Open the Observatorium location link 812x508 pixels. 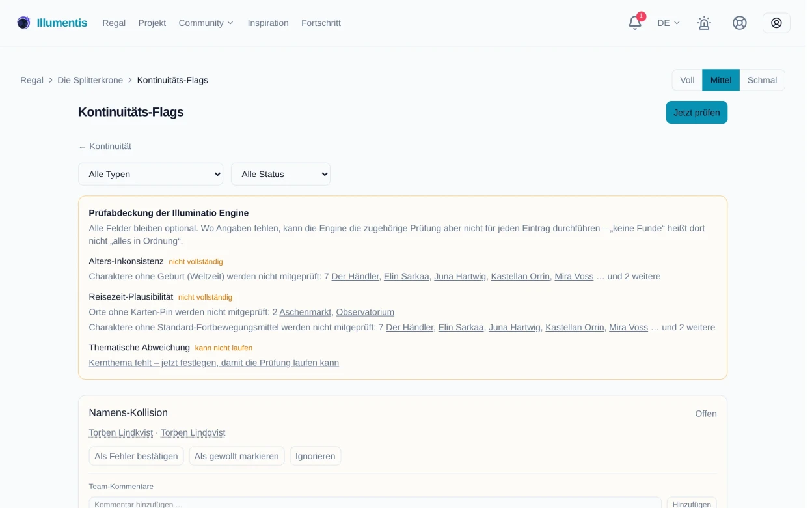pyautogui.click(x=365, y=312)
